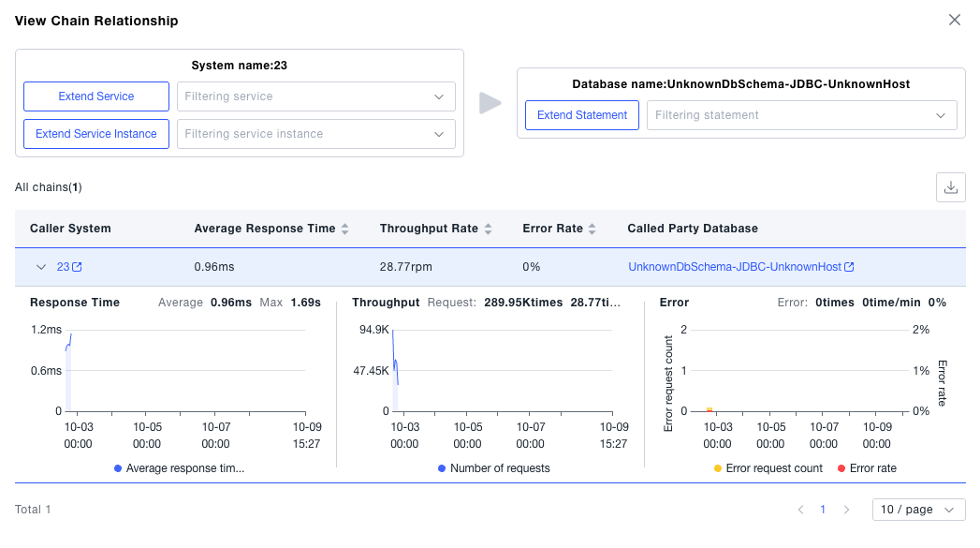Viewport: 980px width, 548px height.
Task: Toggle Error request count legend series
Action: pyautogui.click(x=768, y=468)
